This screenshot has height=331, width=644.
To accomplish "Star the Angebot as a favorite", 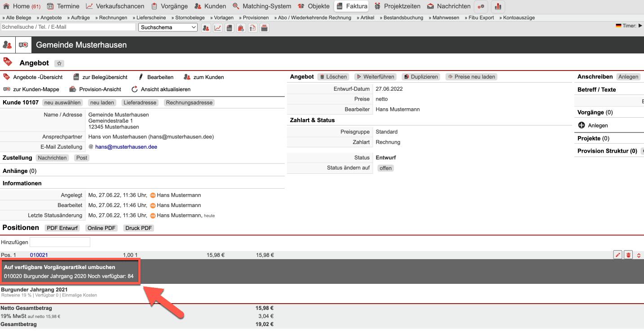I will pyautogui.click(x=59, y=63).
